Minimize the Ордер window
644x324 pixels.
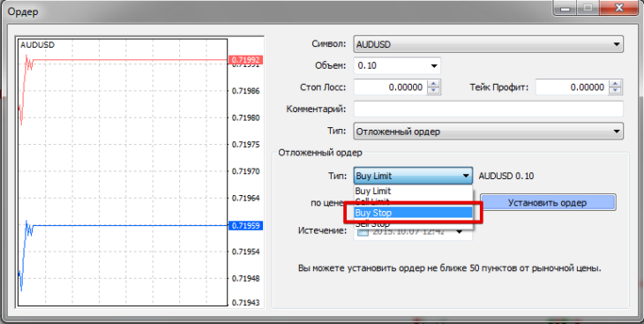pos(565,8)
